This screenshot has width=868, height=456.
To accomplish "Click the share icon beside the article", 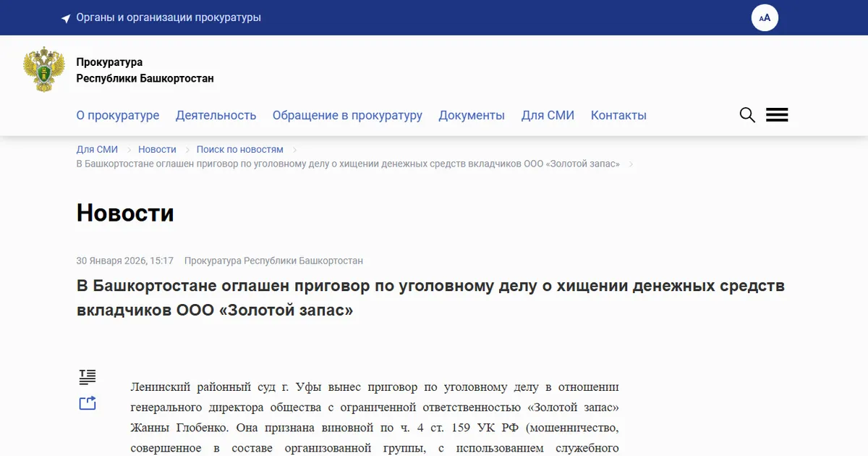I will pos(88,403).
